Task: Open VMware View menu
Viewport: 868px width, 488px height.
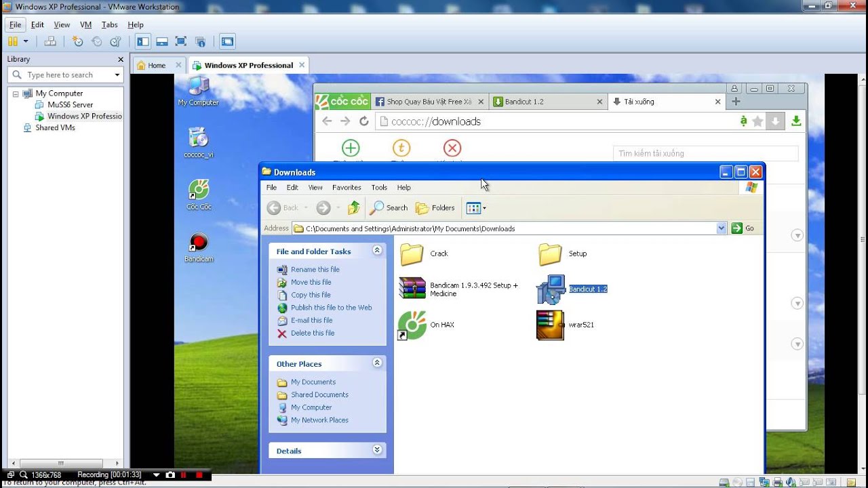Action: click(x=62, y=24)
